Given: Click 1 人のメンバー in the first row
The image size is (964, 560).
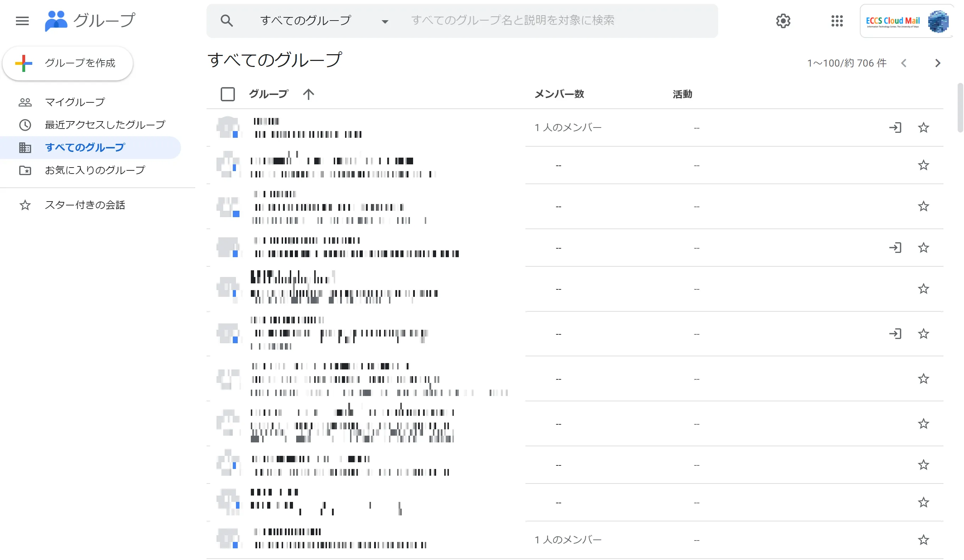Looking at the screenshot, I should 568,128.
